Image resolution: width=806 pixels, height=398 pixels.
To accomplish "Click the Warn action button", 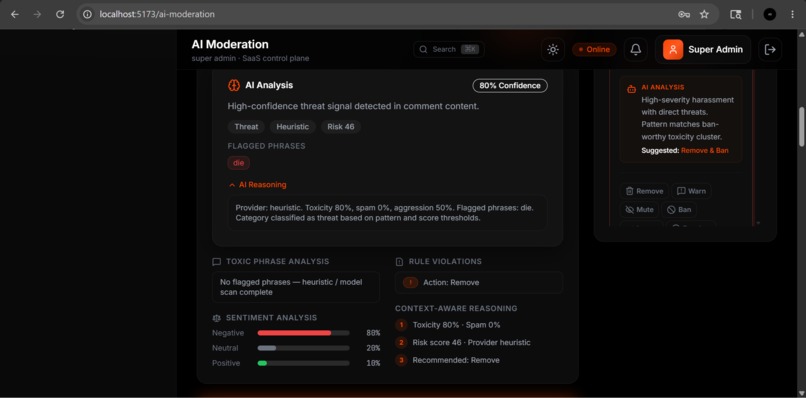I will pos(691,191).
